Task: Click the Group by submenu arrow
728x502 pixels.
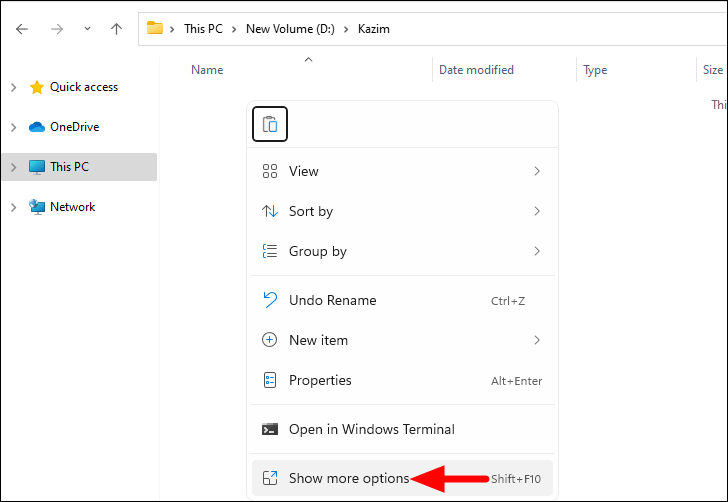Action: [537, 251]
